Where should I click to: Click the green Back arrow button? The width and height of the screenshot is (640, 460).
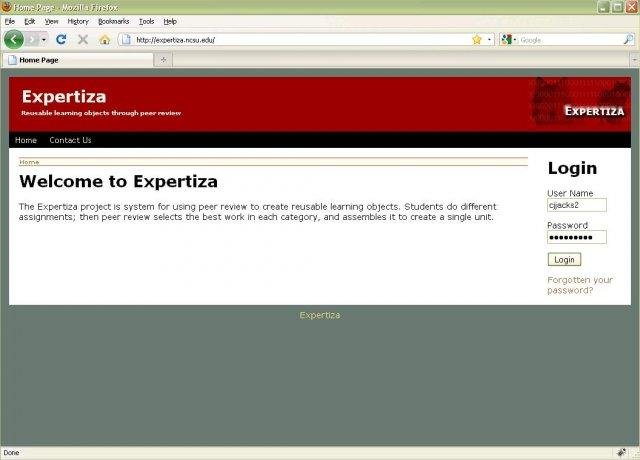tap(14, 40)
